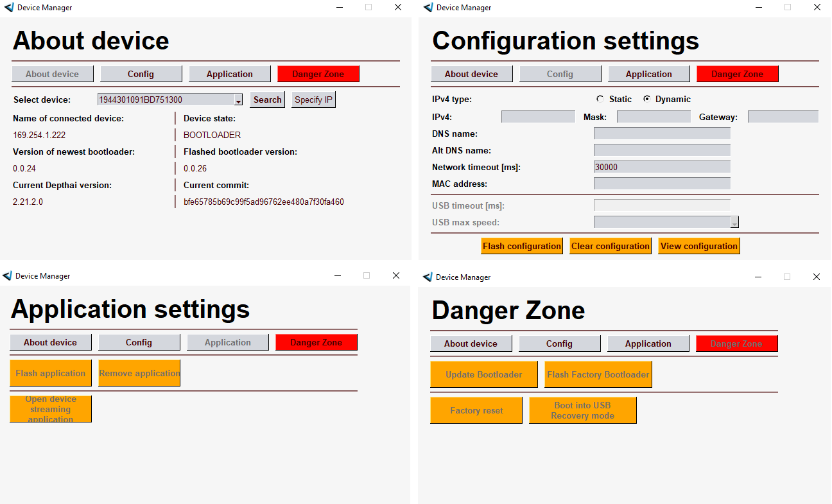This screenshot has height=504, width=832.
Task: Click the Remove application button
Action: click(139, 373)
